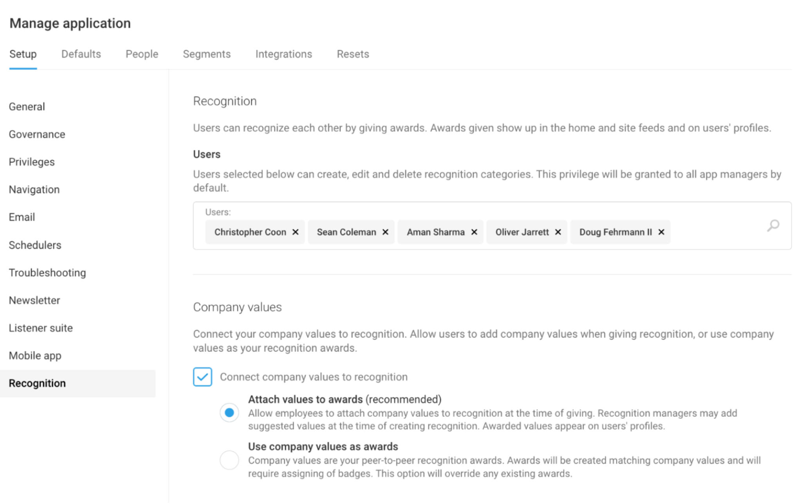Open Mobile app settings
This screenshot has width=812, height=504.
35,356
